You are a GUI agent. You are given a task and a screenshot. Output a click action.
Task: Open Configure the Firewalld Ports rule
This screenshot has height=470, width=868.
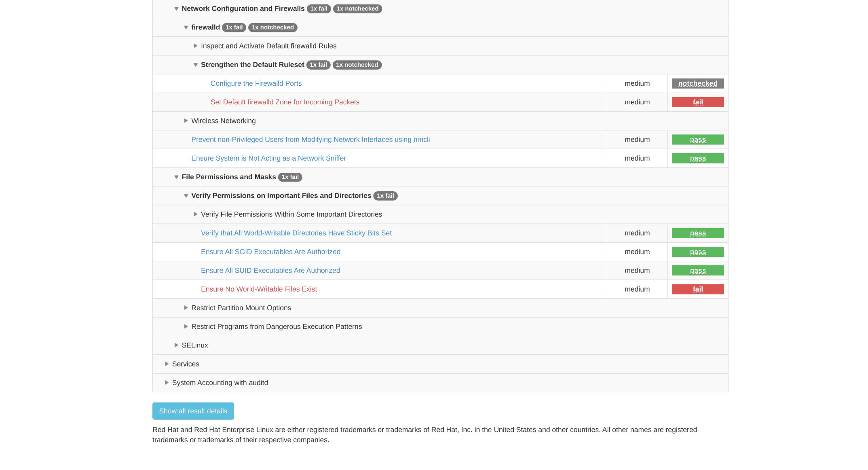coord(256,83)
